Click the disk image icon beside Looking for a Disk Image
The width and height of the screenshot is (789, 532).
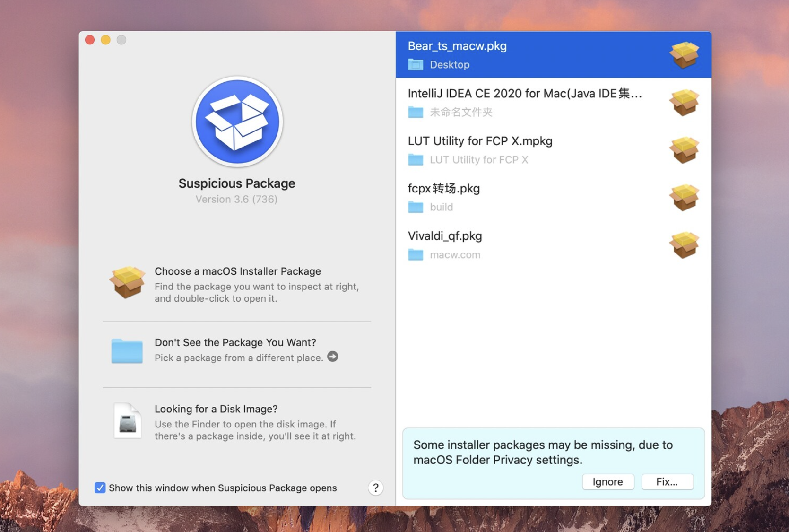(x=126, y=421)
